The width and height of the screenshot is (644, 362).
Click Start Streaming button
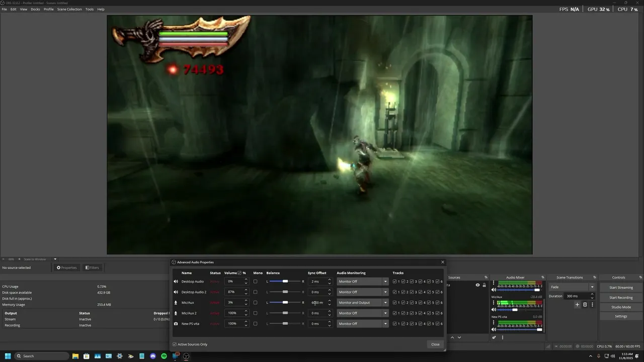tap(621, 288)
